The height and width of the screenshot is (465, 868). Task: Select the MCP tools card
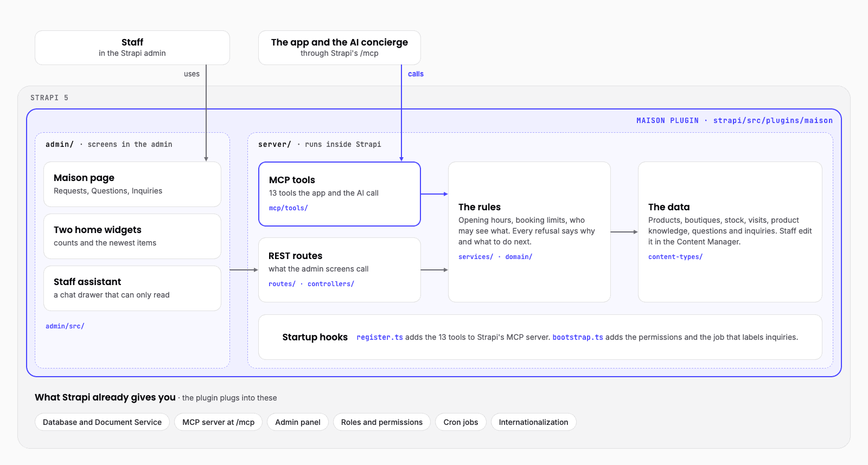(x=340, y=194)
